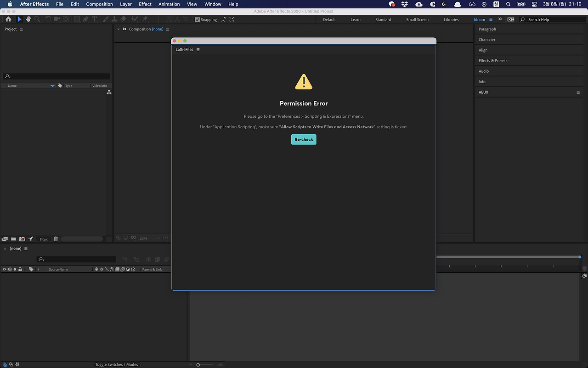Open the Effects & Presets panel
588x368 pixels.
tap(493, 61)
